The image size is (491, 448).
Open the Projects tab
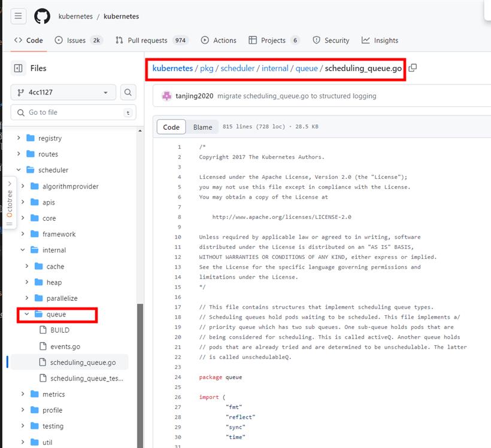[274, 40]
